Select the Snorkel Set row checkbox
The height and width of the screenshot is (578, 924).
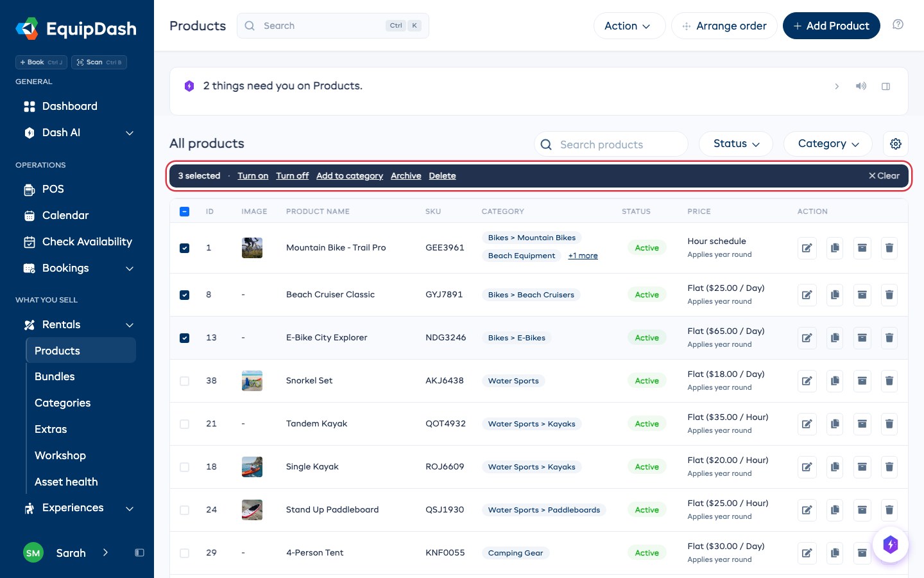tap(185, 381)
